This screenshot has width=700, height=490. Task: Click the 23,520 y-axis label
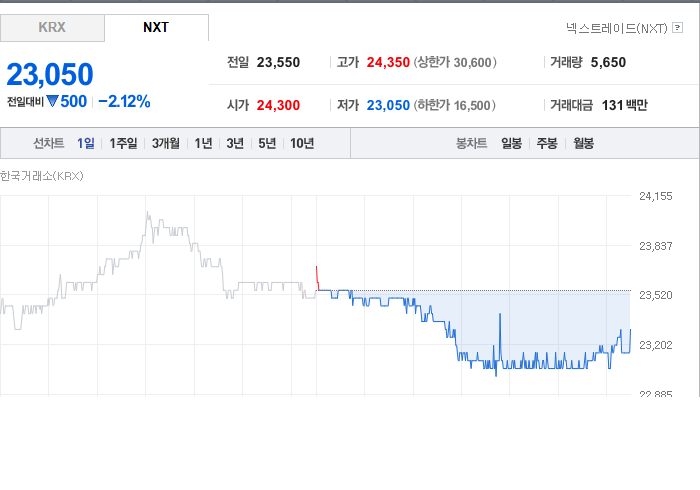point(655,295)
